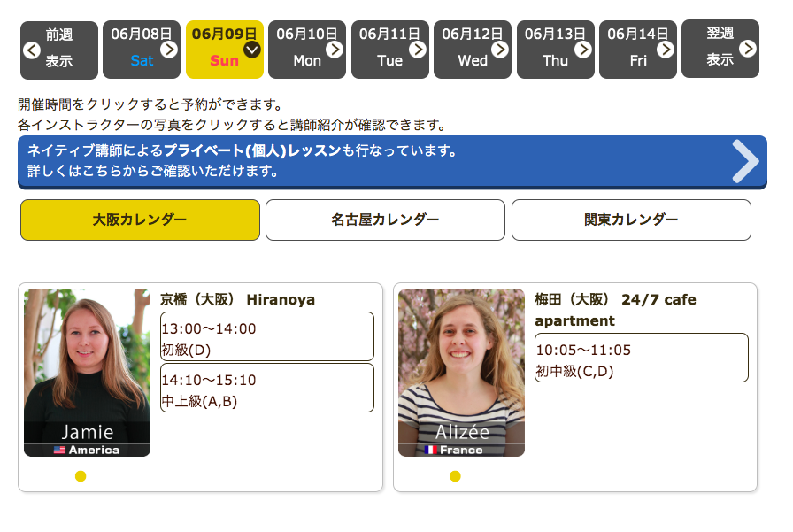Click the previous week left arrow icon
Screen dimensions: 793x532
(32, 50)
